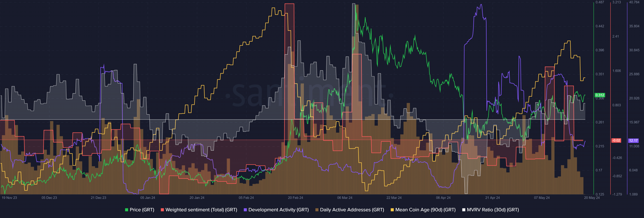Viewport: 644px width, 218px height.
Task: Click the red -0.02 sentiment value tag
Action: (616, 140)
